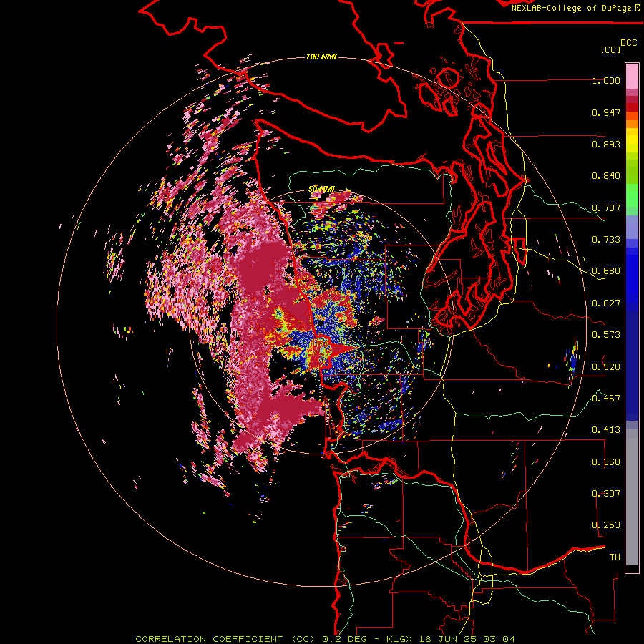The height and width of the screenshot is (644, 644).
Task: Click the 0.360 scale value
Action: [x=606, y=462]
